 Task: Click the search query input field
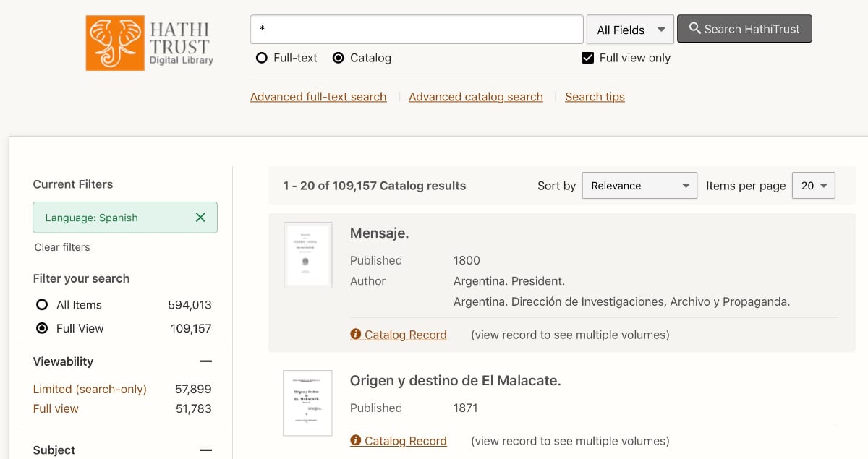(x=417, y=30)
